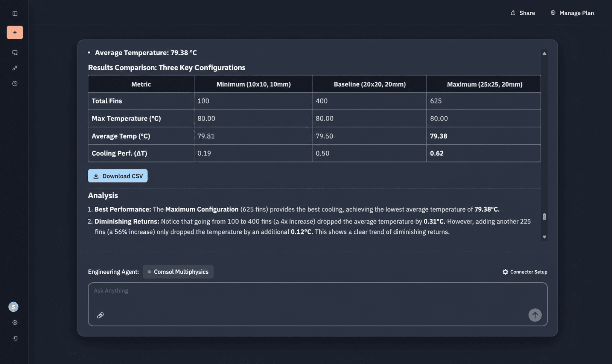This screenshot has width=612, height=364.
Task: Click the cell value 400
Action: point(321,101)
